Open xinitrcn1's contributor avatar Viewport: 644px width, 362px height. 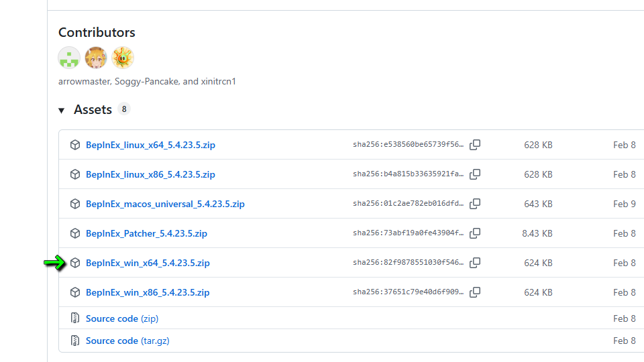123,58
